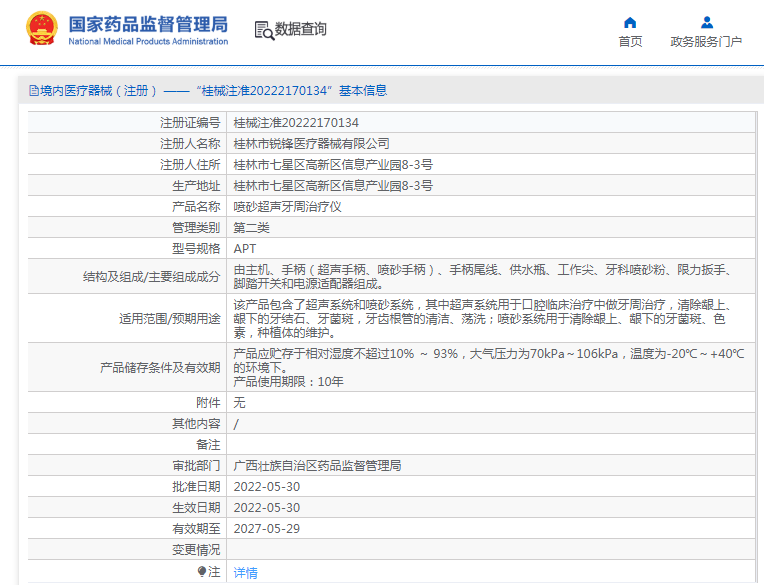Click the 生产地址 address value
Viewport: 764px width, 585px height.
pos(333,186)
